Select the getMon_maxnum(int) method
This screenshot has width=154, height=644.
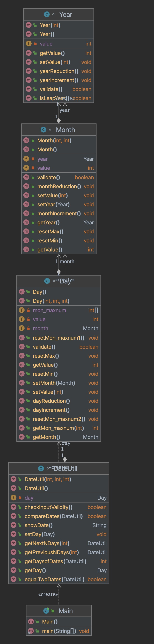coord(58,428)
